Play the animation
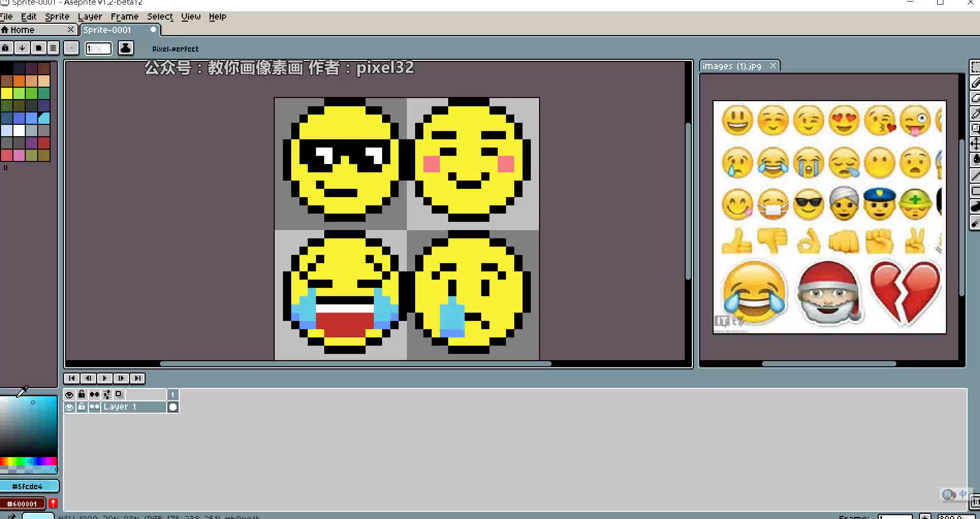 coord(105,378)
